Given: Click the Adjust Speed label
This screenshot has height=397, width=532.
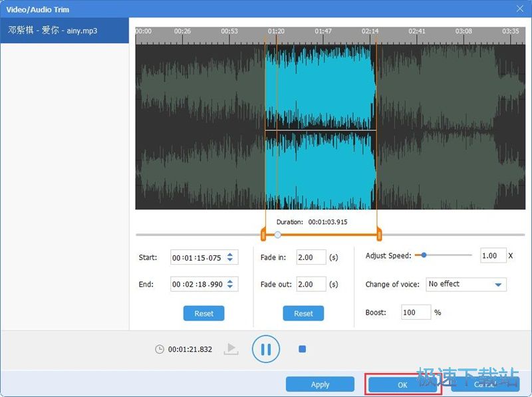Looking at the screenshot, I should [x=388, y=255].
